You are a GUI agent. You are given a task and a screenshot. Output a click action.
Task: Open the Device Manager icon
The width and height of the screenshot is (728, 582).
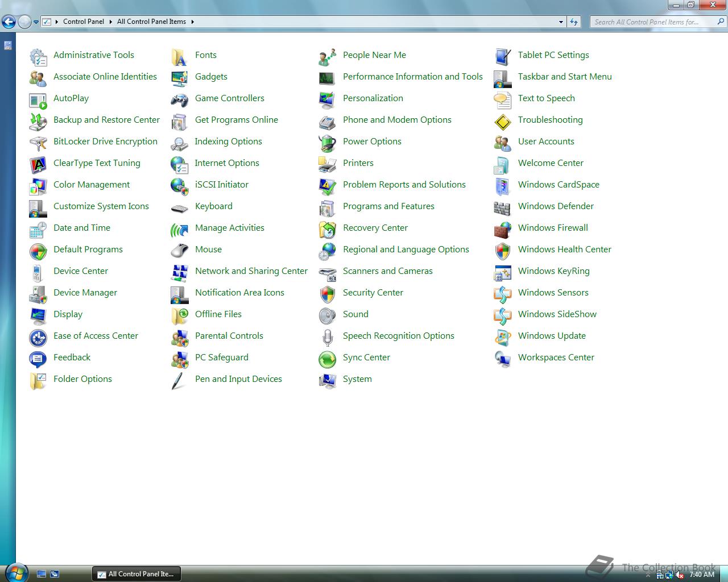coord(38,294)
